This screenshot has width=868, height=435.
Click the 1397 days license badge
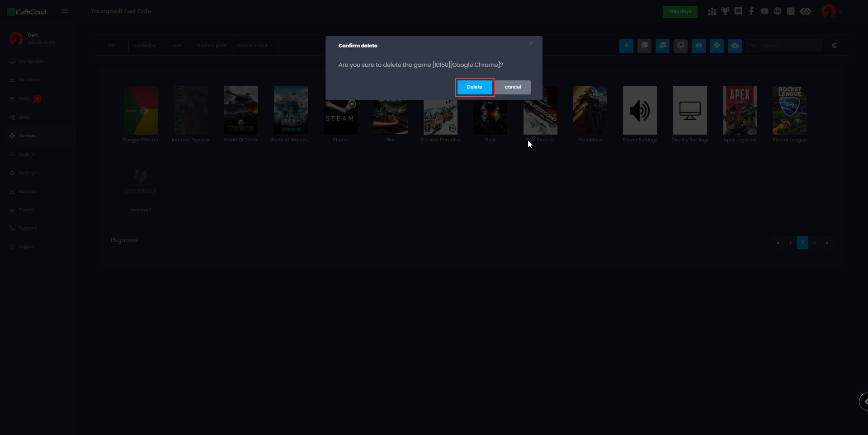pos(680,12)
